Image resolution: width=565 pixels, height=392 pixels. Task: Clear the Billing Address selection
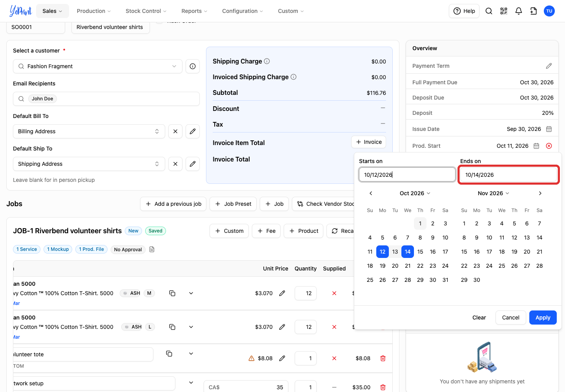[175, 131]
